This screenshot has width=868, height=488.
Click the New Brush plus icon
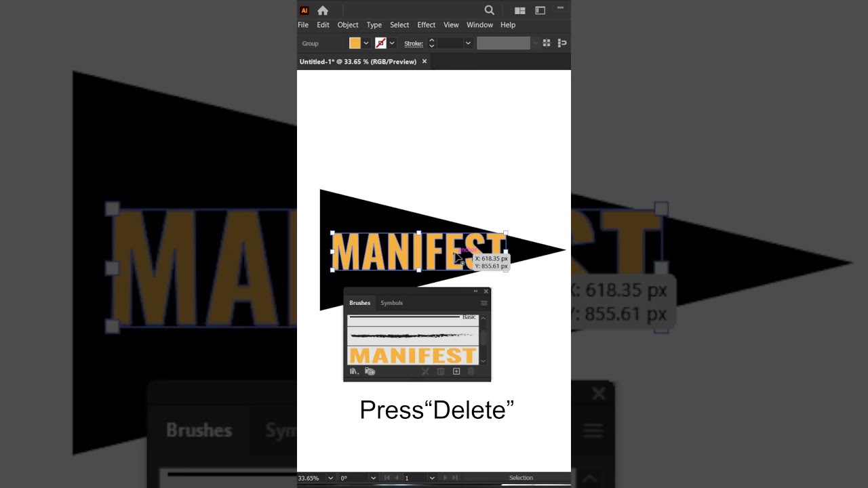click(x=456, y=371)
